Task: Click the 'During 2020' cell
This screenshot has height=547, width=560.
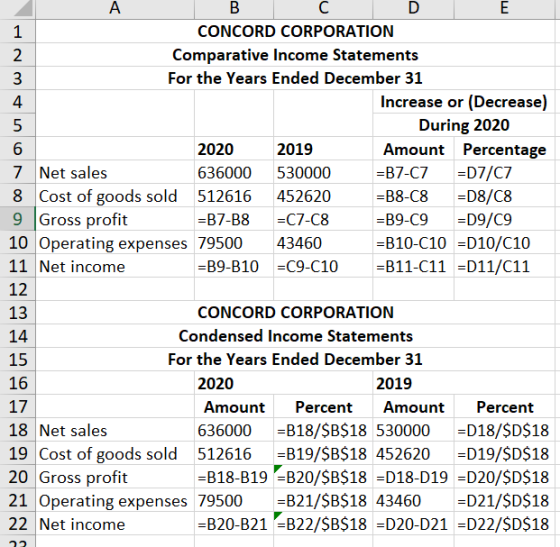Action: 464,125
